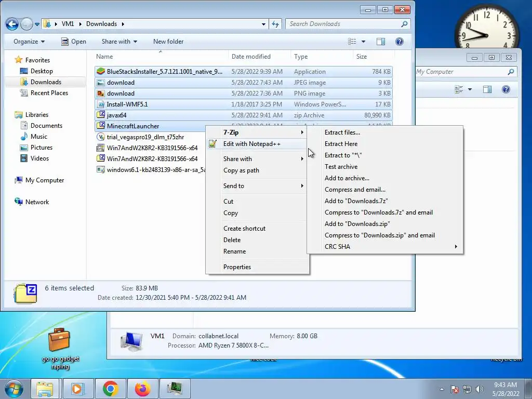Click the Back navigation arrow in Downloads window
Screen dimensions: 532x399
[x=12, y=24]
